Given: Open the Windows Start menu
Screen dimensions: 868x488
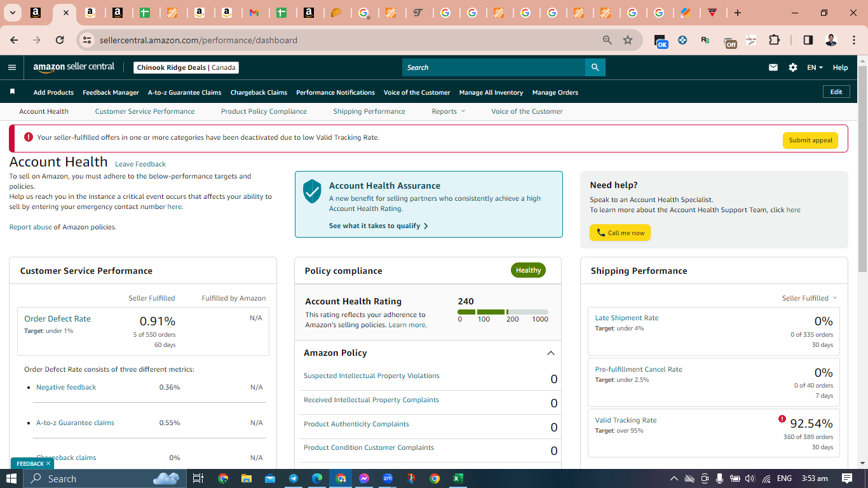Looking at the screenshot, I should pos(11,478).
